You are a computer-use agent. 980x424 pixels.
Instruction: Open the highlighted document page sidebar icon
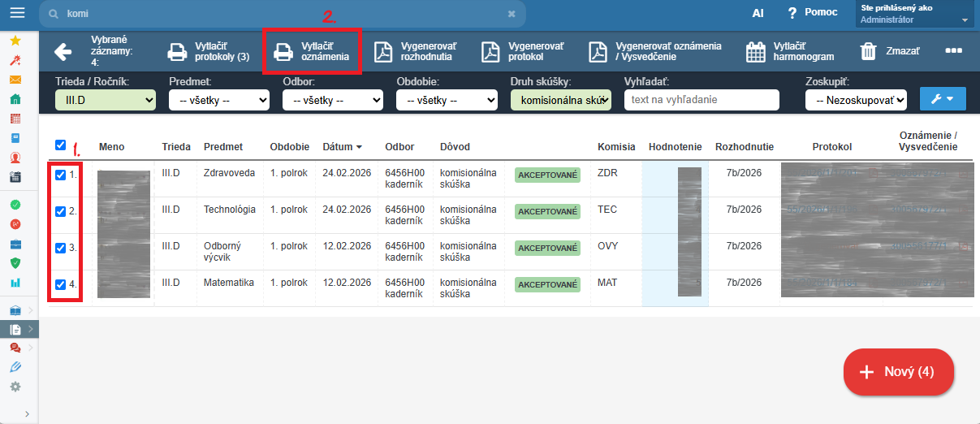pyautogui.click(x=15, y=330)
